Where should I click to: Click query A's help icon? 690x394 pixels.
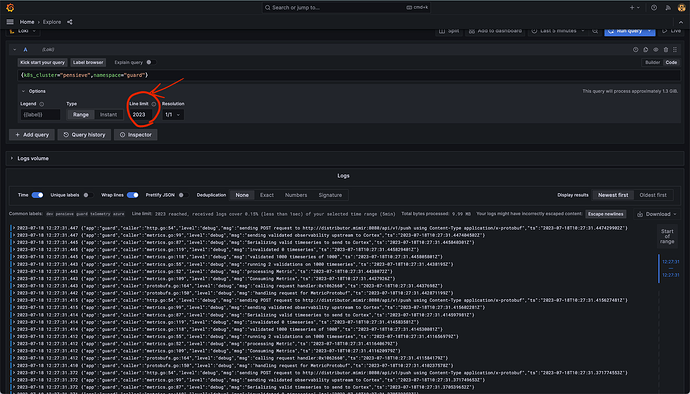pyautogui.click(x=635, y=50)
